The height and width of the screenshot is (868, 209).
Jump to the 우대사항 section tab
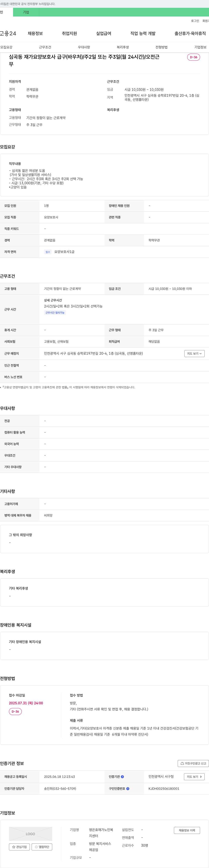[84, 47]
